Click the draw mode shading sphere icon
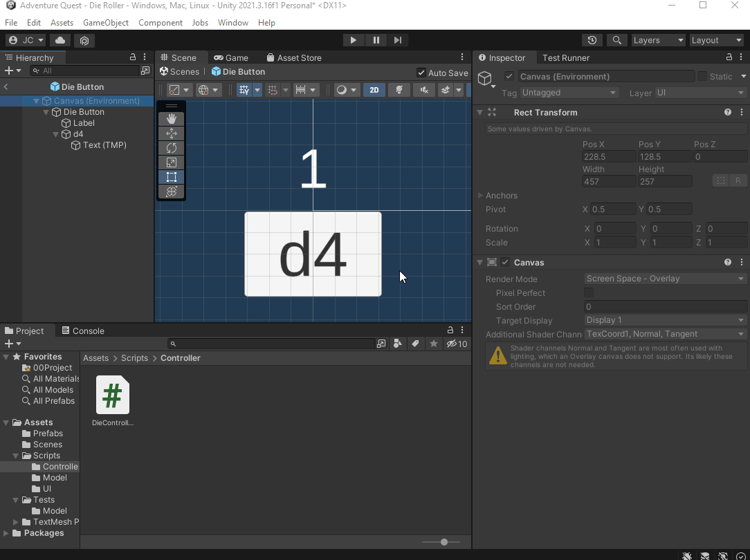Image resolution: width=750 pixels, height=560 pixels. click(342, 90)
